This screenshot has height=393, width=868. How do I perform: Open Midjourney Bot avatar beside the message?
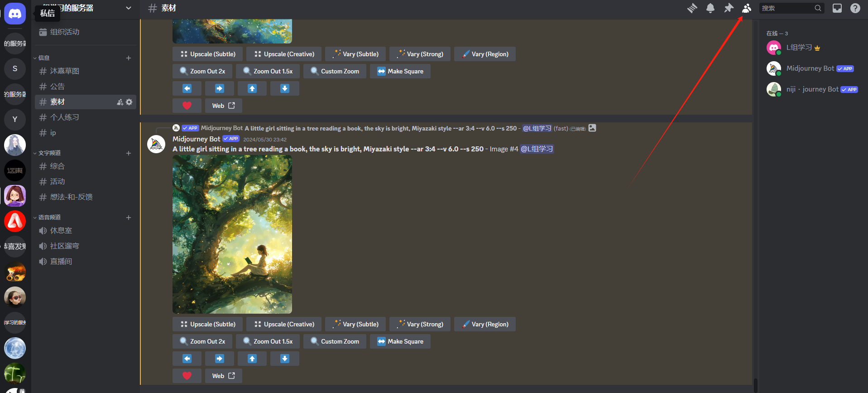[156, 144]
